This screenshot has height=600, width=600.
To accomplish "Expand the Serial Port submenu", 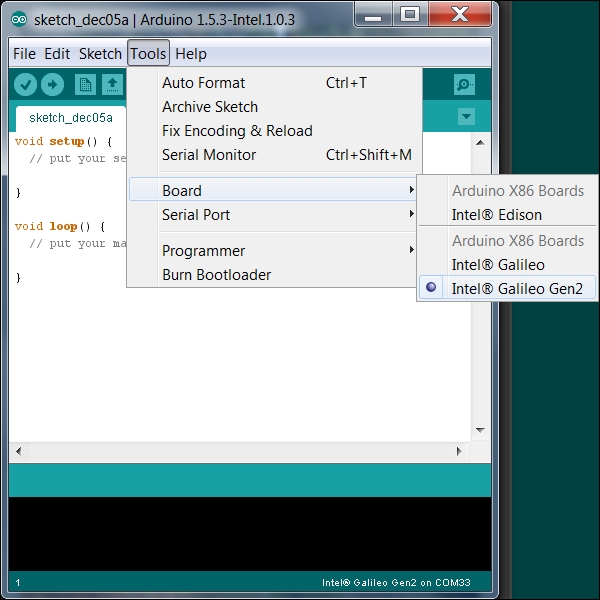I will (273, 214).
